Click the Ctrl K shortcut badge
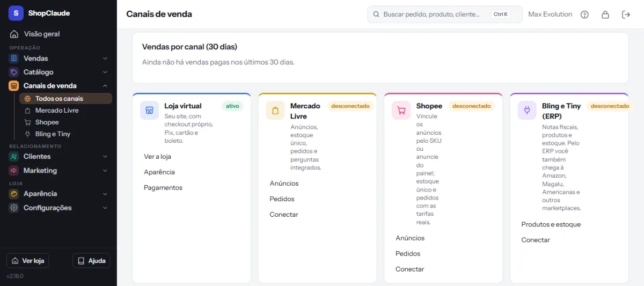The width and height of the screenshot is (644, 286). (500, 14)
